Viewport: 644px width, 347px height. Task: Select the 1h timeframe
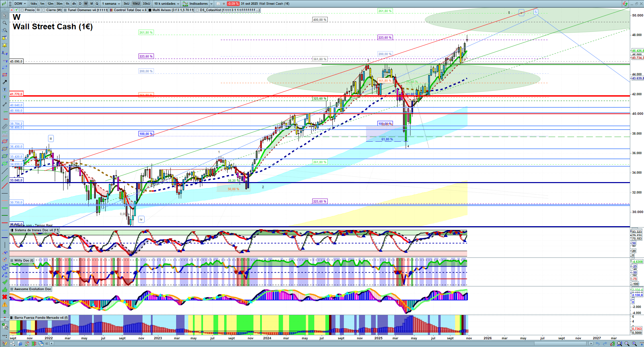[x=68, y=4]
